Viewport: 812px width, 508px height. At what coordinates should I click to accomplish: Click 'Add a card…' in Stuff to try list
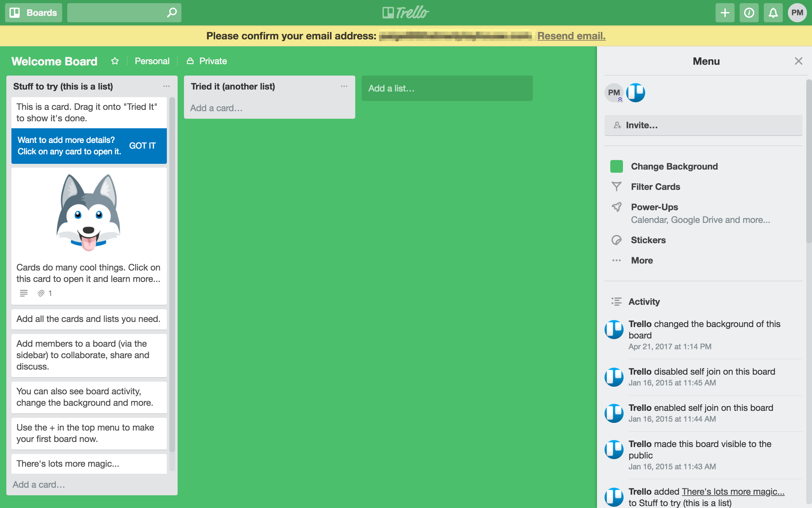pos(39,485)
